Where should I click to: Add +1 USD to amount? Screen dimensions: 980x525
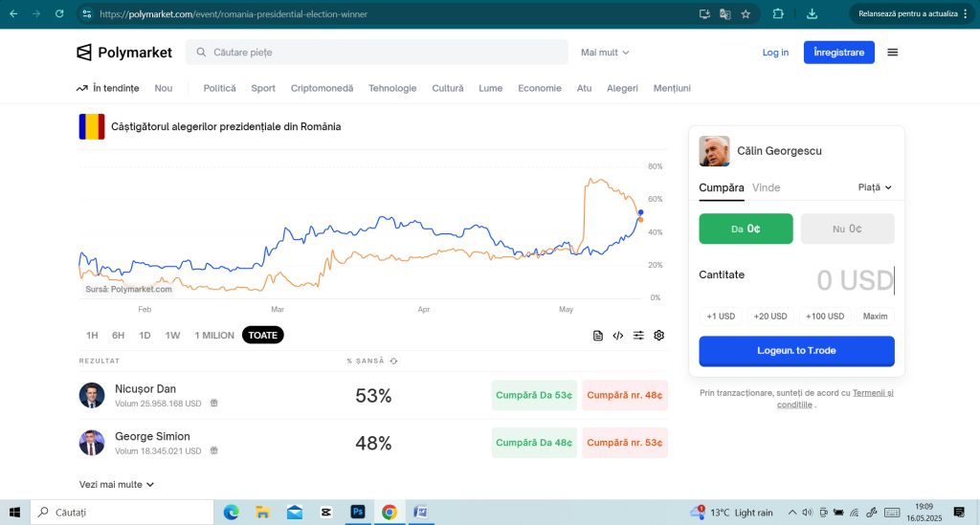721,316
